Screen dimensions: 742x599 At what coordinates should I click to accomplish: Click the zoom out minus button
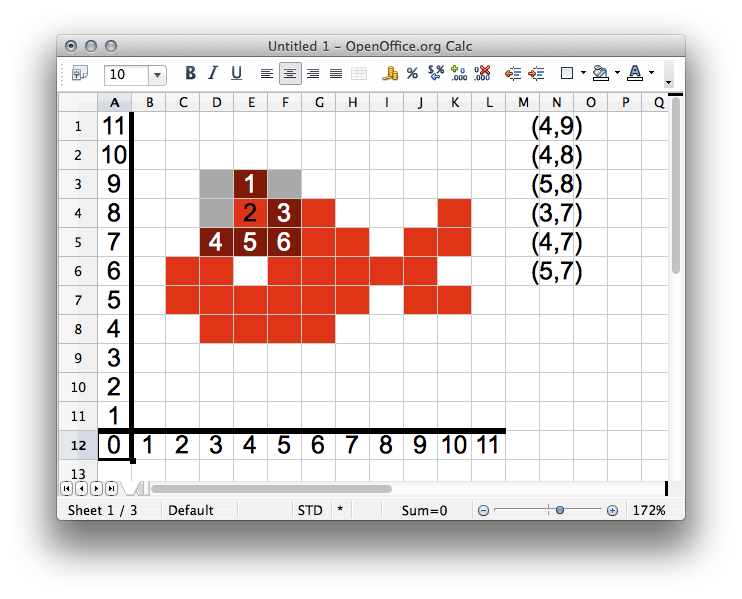(483, 511)
